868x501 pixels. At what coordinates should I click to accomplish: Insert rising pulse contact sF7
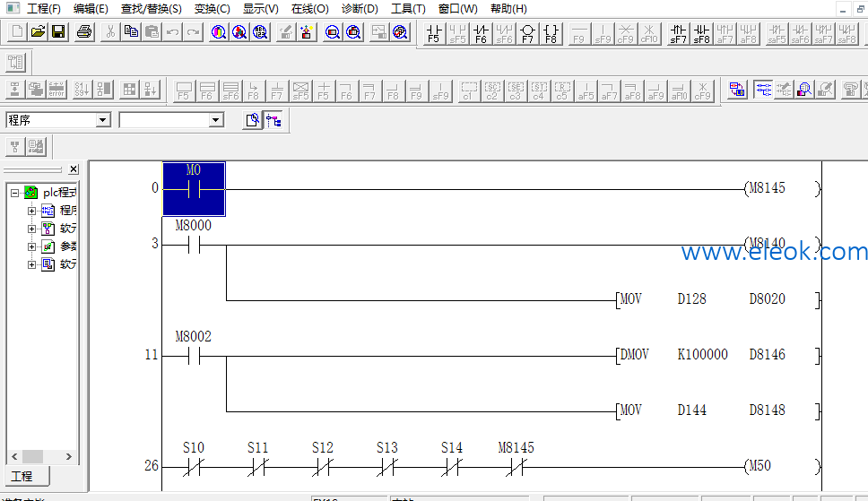(x=678, y=34)
